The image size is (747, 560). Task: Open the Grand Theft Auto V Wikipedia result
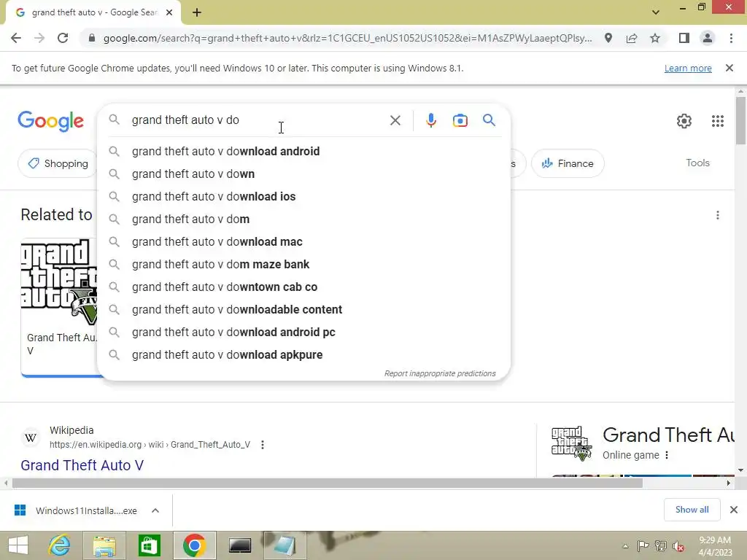pyautogui.click(x=82, y=465)
